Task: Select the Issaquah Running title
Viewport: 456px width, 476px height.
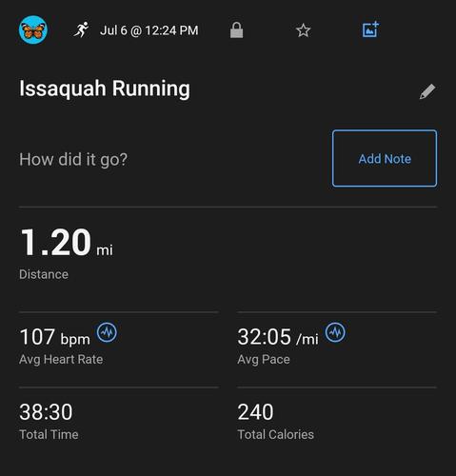Action: (105, 89)
